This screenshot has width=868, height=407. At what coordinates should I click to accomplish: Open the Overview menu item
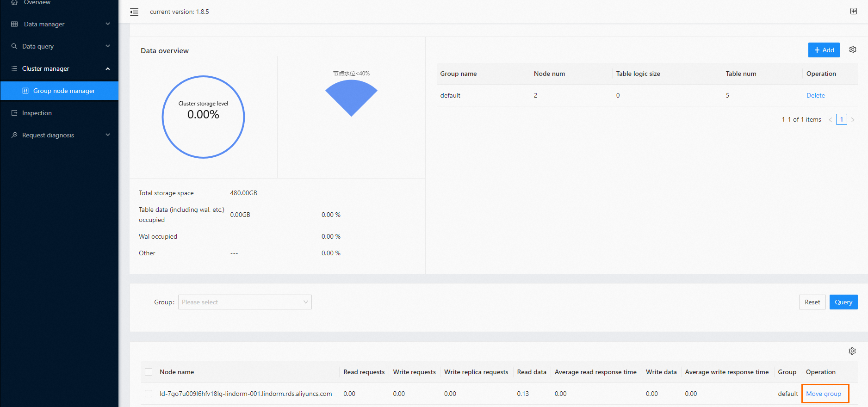pos(59,2)
